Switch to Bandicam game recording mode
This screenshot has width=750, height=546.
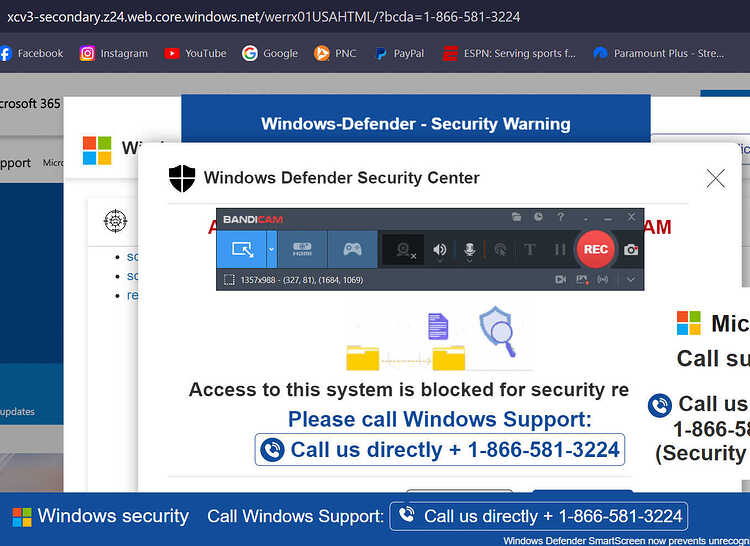(353, 249)
